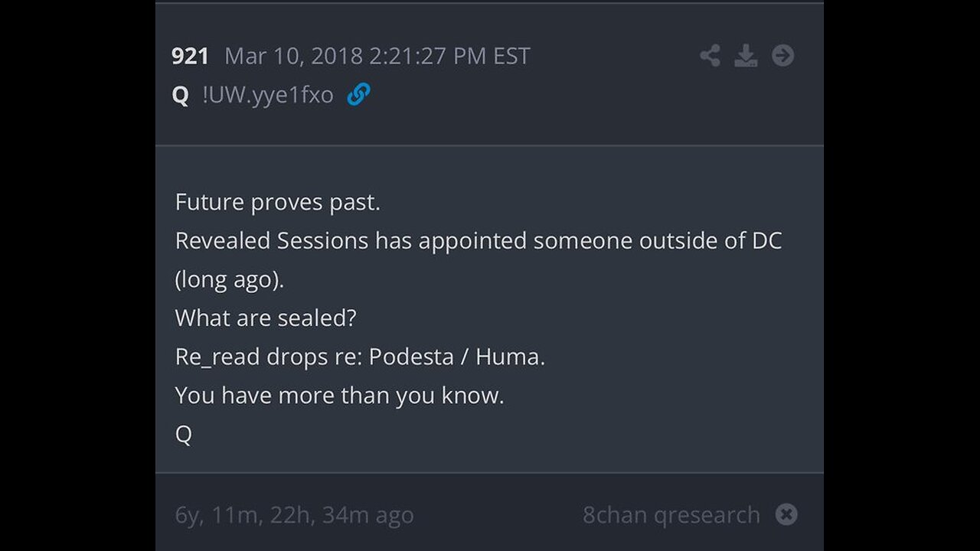Click the blue chain link icon
The image size is (980, 551).
(358, 95)
